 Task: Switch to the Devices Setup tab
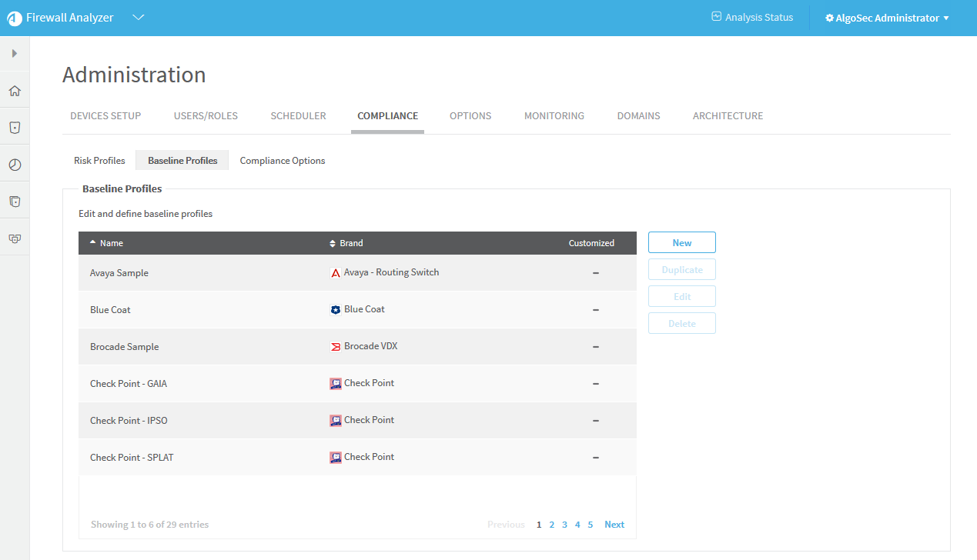pos(105,116)
